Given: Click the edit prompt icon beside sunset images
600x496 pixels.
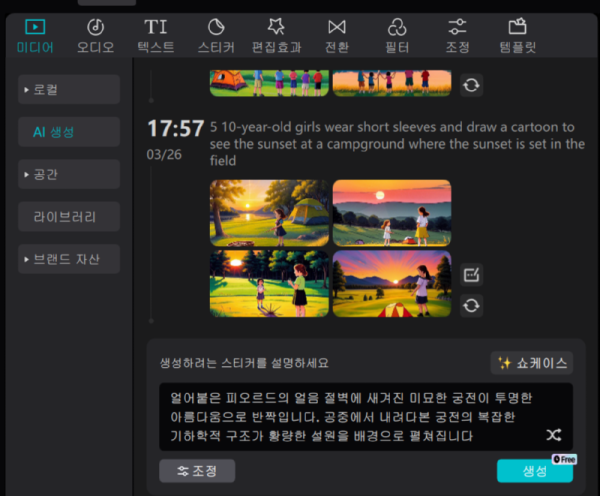Looking at the screenshot, I should tap(472, 275).
